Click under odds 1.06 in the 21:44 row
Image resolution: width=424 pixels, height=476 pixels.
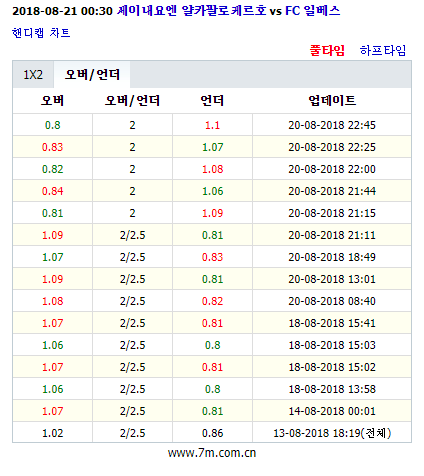pyautogui.click(x=212, y=191)
